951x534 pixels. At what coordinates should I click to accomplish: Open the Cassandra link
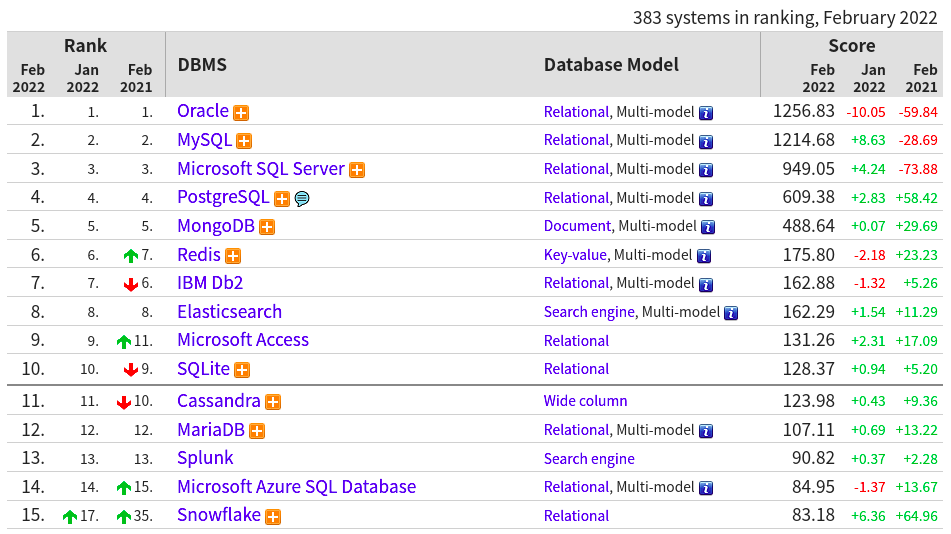tap(218, 400)
